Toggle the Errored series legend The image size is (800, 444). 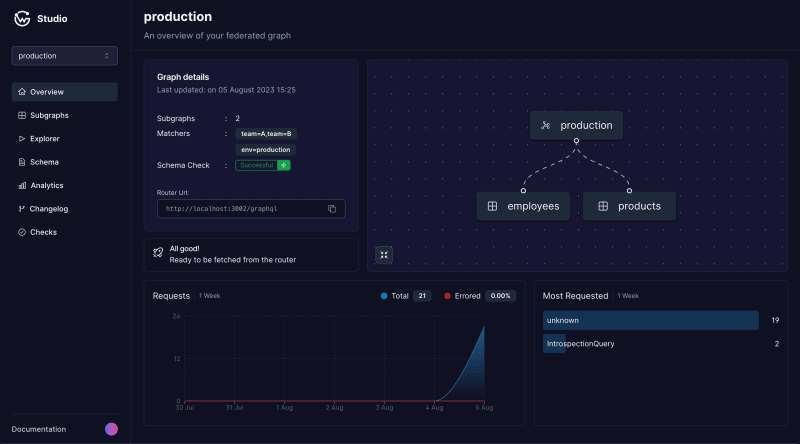[462, 296]
